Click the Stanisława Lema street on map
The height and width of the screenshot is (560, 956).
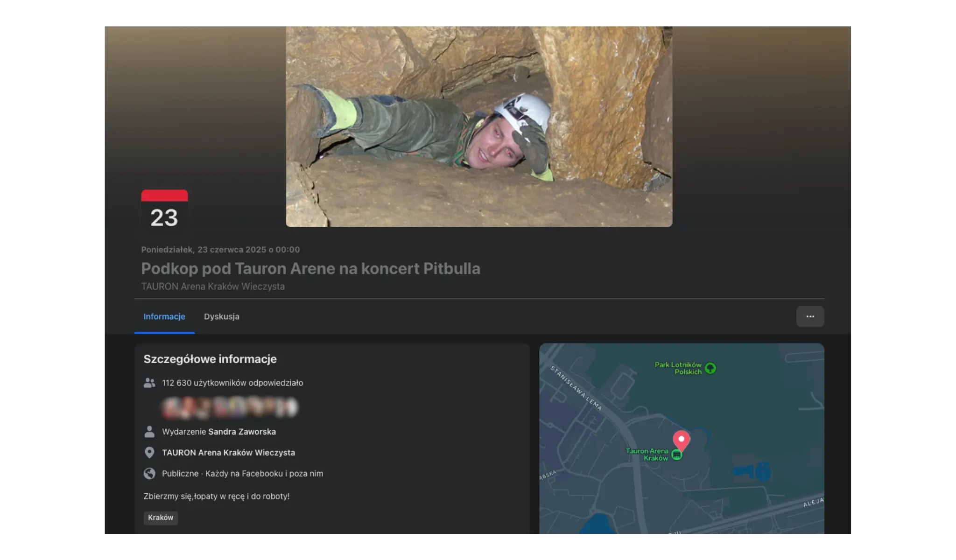click(x=576, y=388)
